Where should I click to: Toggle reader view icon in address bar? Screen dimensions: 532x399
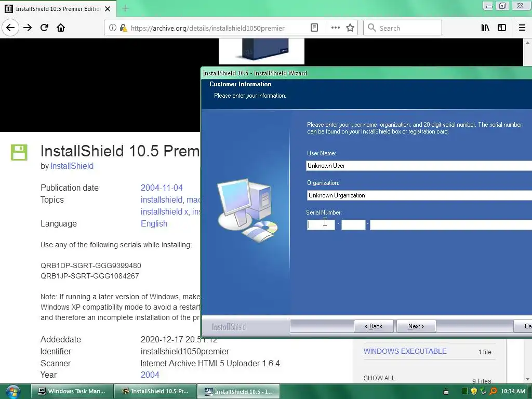click(314, 28)
